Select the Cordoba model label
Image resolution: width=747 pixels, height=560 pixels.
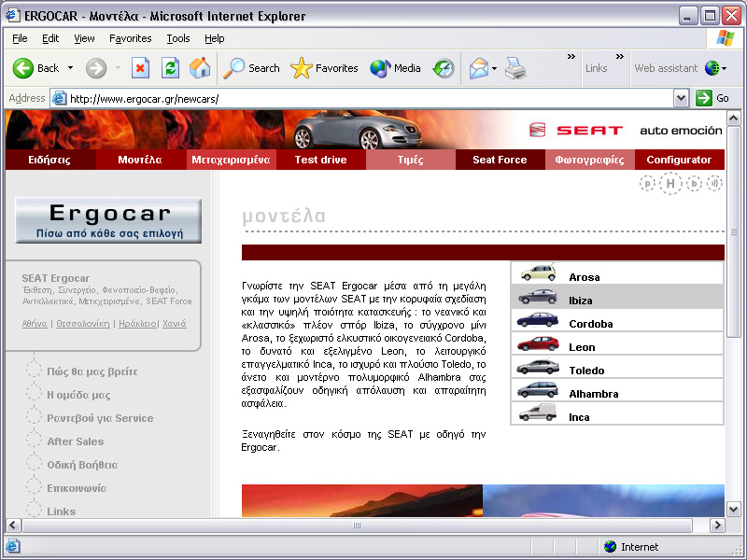click(591, 324)
